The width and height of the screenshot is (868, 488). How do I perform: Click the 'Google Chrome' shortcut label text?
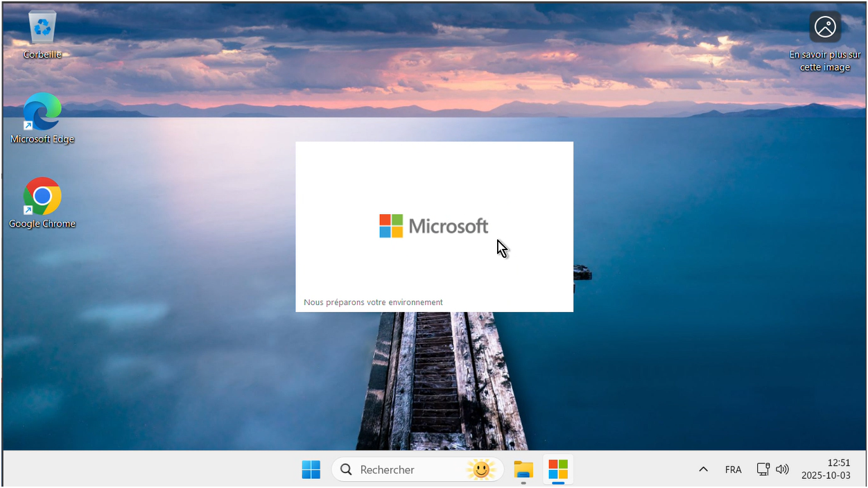click(42, 224)
